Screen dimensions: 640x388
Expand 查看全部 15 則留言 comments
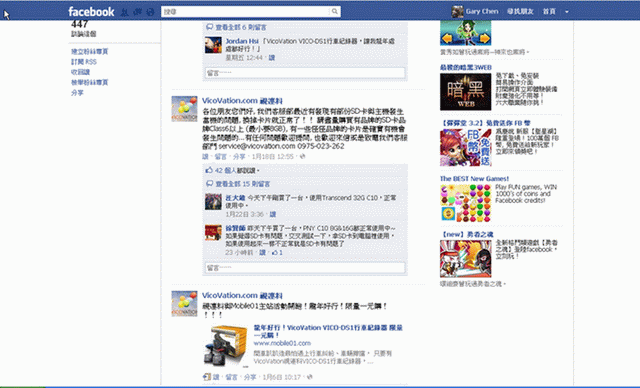(x=243, y=184)
